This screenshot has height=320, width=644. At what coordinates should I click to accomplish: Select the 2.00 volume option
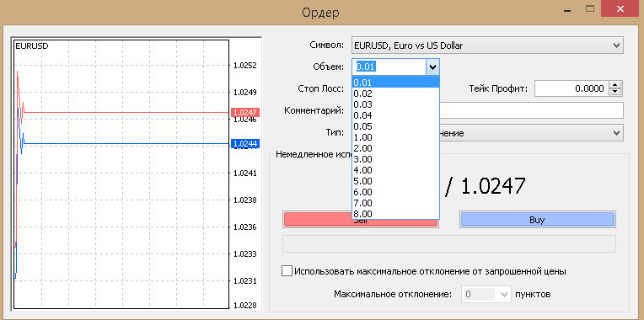[396, 148]
